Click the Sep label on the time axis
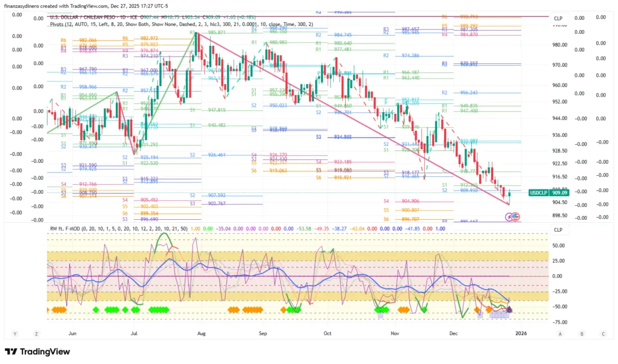Viewport: 618px width, 364px height. pyautogui.click(x=263, y=333)
